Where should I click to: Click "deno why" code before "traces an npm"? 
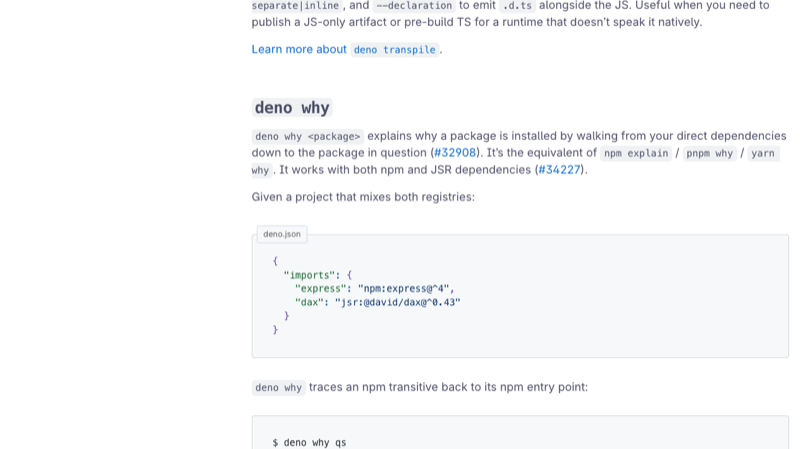(279, 388)
